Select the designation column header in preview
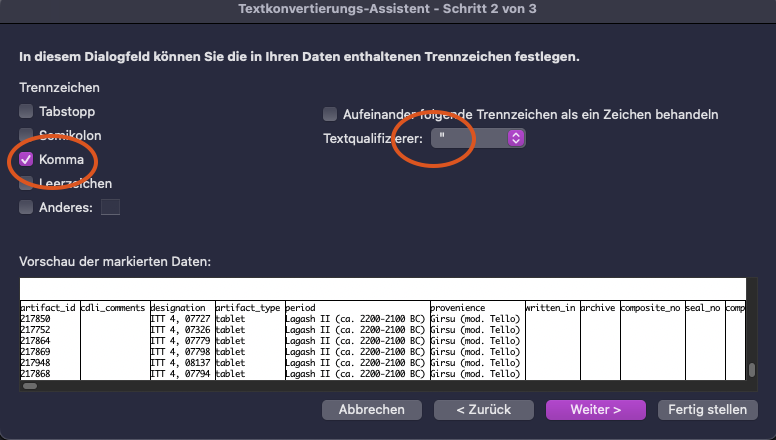 pos(178,308)
